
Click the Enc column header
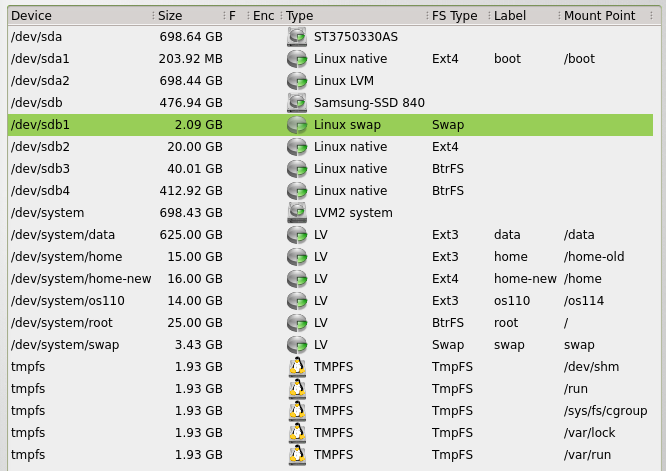click(263, 16)
